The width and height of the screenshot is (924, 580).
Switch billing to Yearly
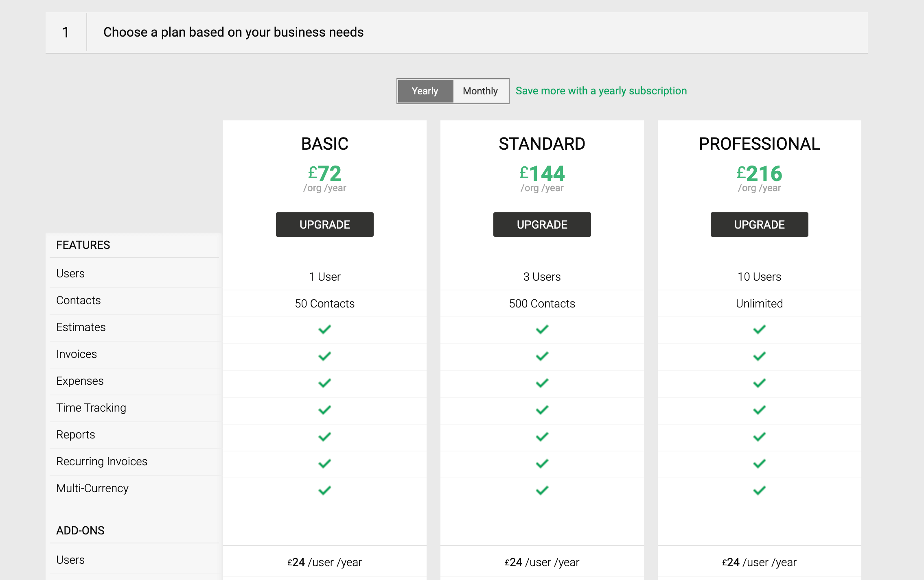point(425,91)
